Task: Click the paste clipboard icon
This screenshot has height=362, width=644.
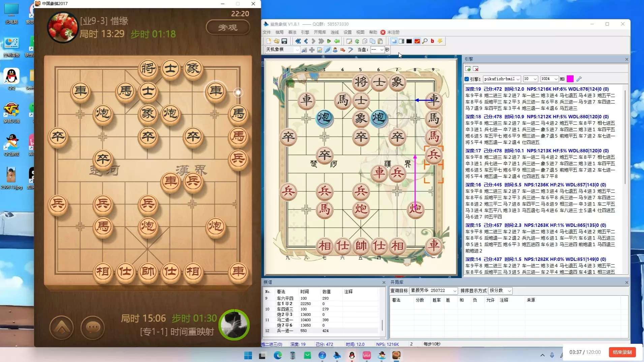Action: click(380, 41)
